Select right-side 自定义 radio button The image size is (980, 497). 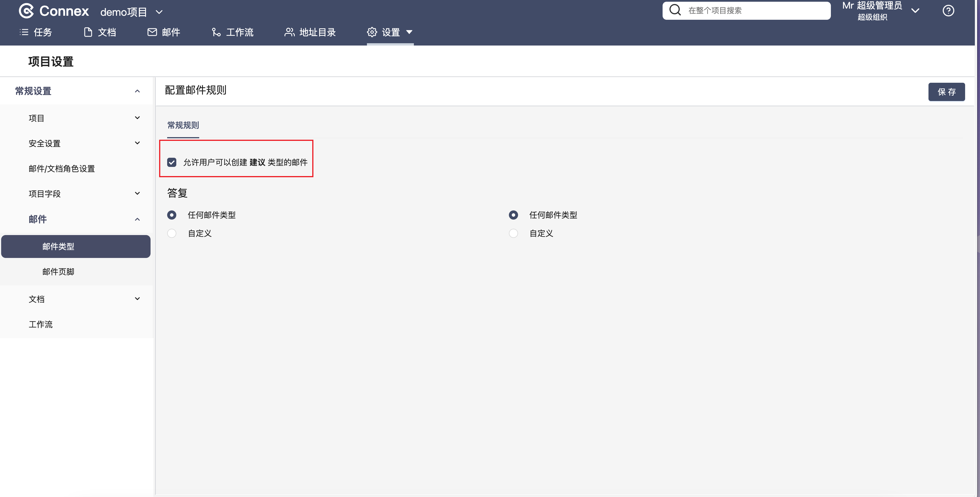click(x=513, y=233)
